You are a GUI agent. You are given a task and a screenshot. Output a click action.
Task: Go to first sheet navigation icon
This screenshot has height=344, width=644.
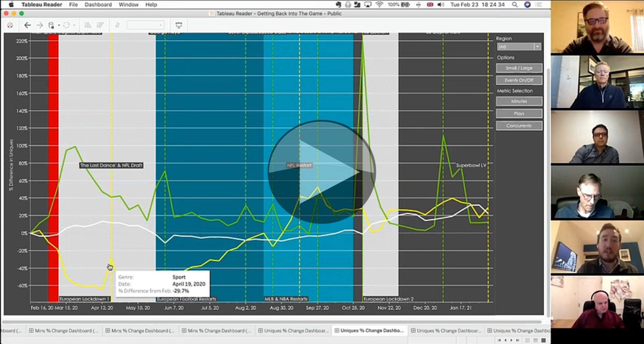(499, 340)
